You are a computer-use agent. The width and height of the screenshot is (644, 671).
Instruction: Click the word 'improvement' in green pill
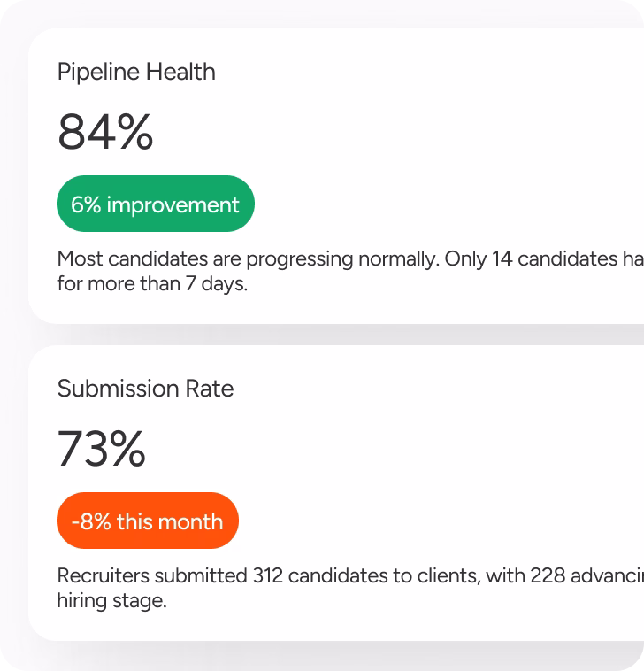(172, 205)
